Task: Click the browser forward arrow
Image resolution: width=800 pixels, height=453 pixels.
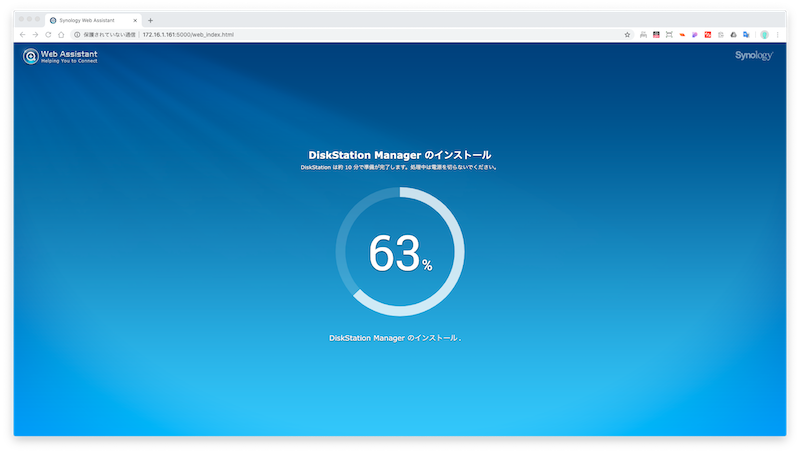Action: click(35, 35)
